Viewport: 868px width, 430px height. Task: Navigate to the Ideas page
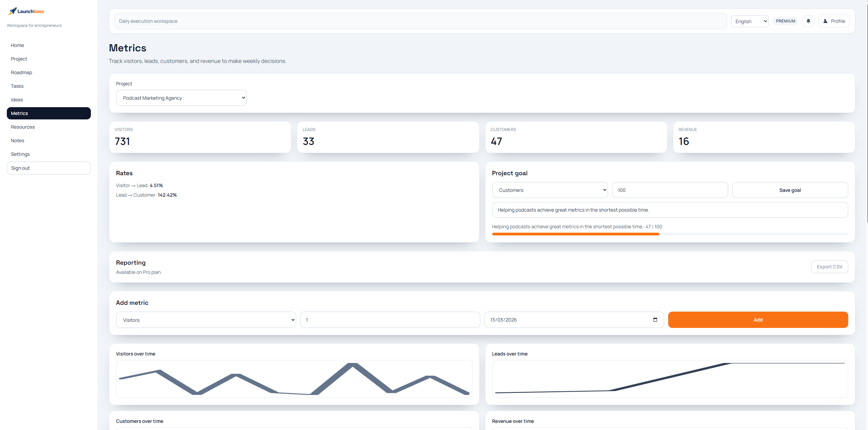pyautogui.click(x=17, y=100)
